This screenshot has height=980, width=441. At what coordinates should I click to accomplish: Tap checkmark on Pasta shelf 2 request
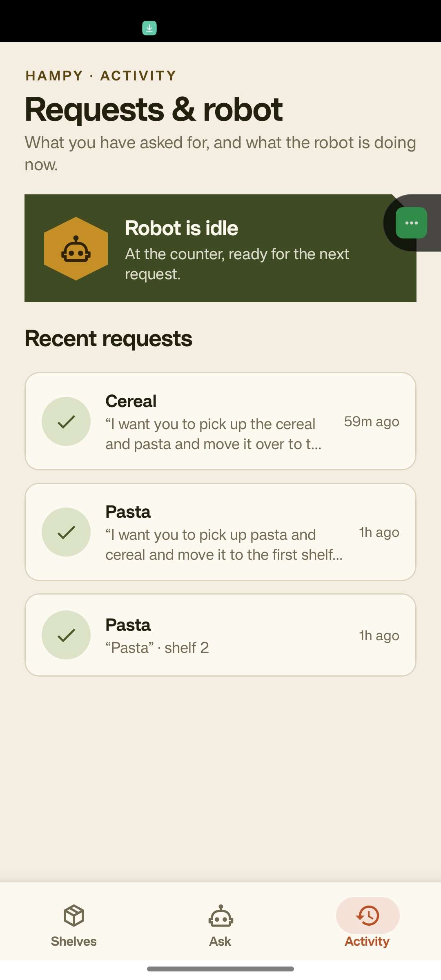pyautogui.click(x=66, y=635)
